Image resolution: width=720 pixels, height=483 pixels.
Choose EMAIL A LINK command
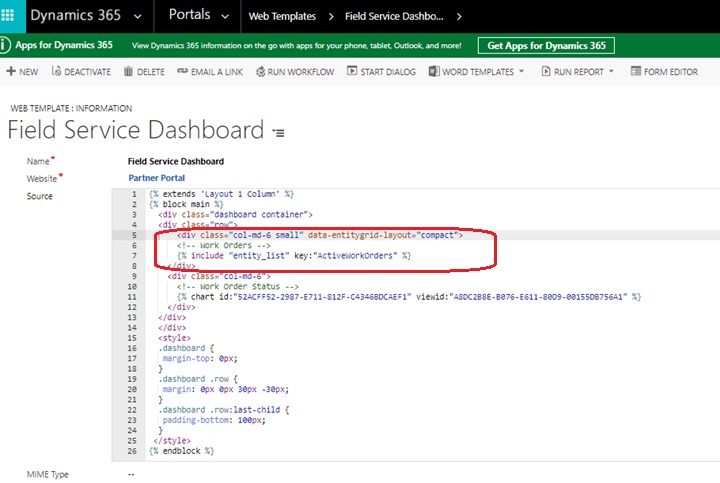(x=217, y=72)
